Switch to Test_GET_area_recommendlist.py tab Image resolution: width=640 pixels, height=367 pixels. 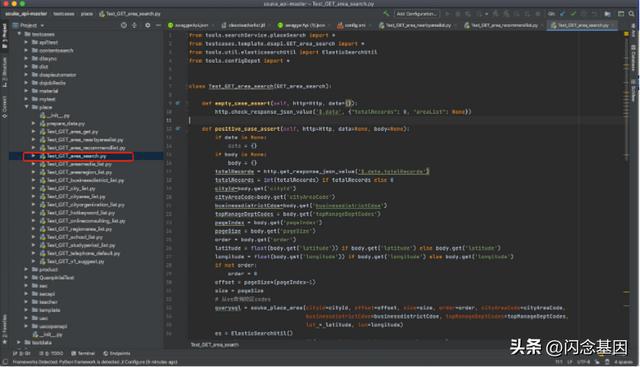point(502,25)
